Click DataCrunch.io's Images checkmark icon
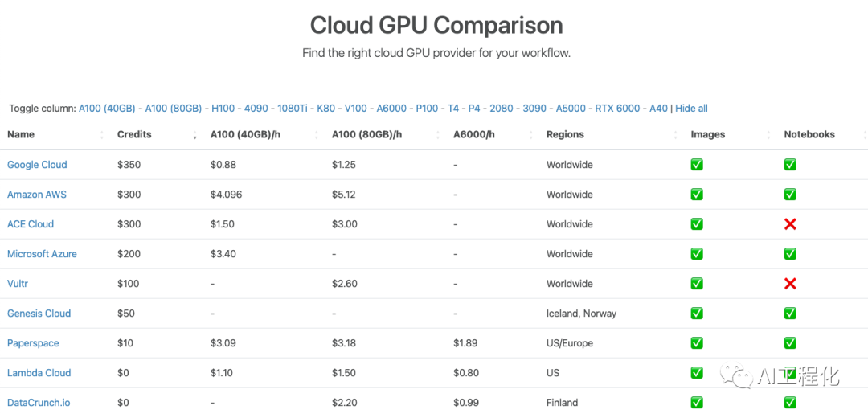Viewport: 868px width, 414px height. (x=697, y=402)
